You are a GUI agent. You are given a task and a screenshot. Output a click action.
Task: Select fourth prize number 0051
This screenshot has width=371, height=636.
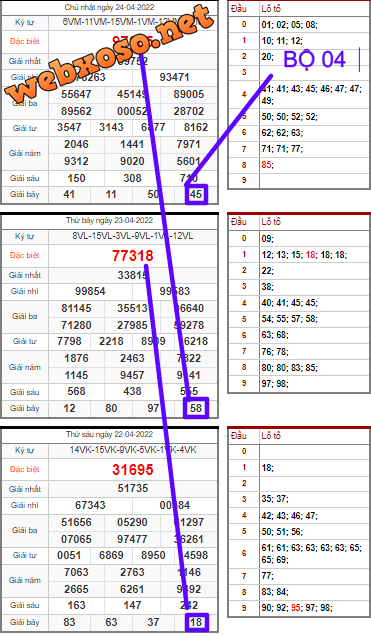click(69, 555)
